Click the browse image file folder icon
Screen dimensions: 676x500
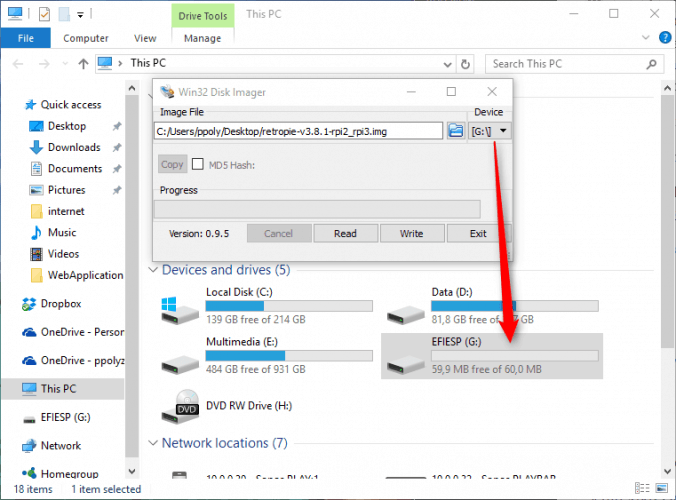coord(456,130)
